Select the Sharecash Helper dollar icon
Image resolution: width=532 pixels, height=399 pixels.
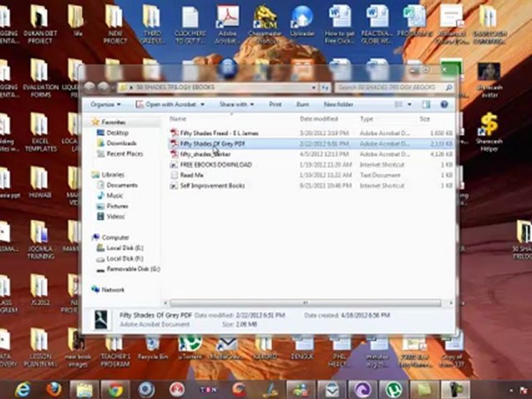point(489,132)
